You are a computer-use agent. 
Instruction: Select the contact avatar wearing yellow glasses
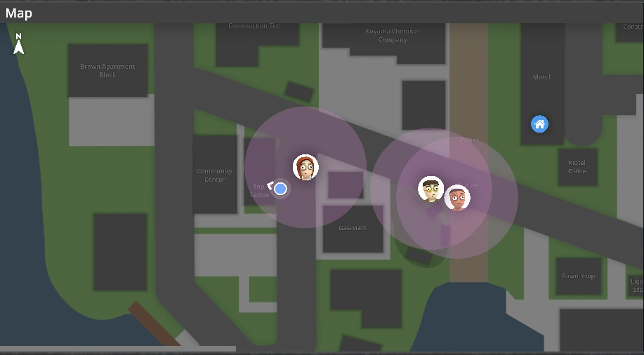coord(431,189)
